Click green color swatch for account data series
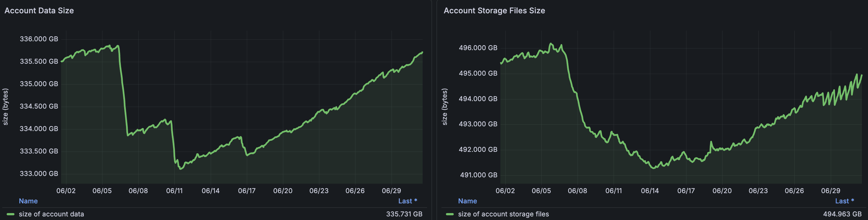This screenshot has width=868, height=220. 11,214
